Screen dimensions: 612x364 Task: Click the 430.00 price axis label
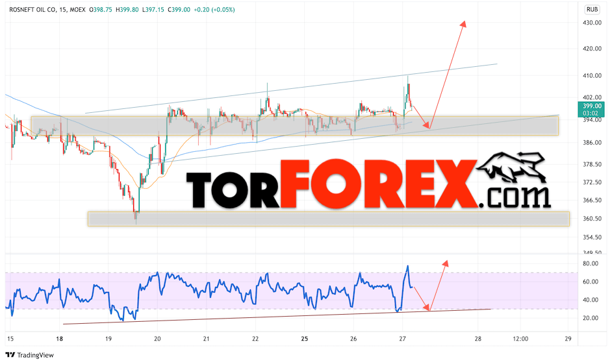tap(592, 23)
